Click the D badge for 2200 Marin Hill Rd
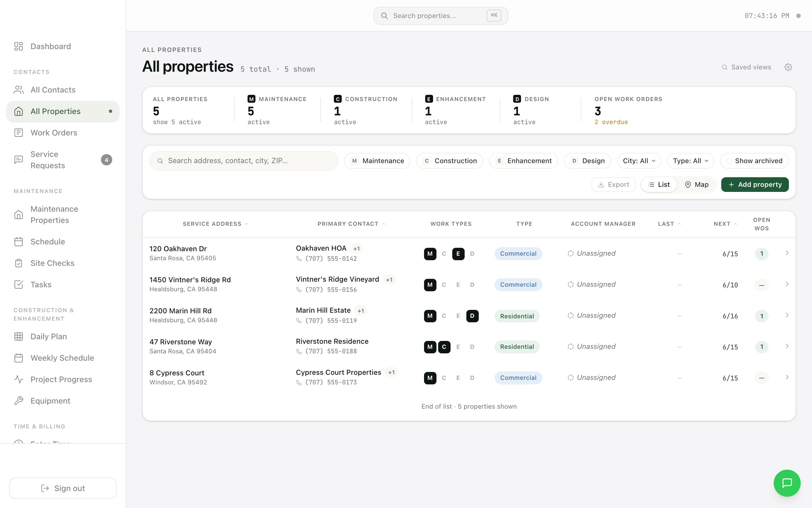This screenshot has width=812, height=508. click(x=472, y=316)
